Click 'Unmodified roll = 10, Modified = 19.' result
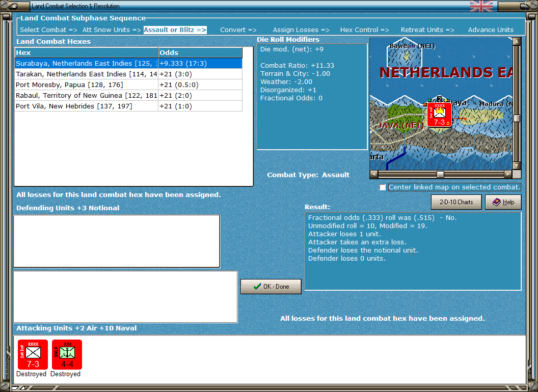 point(367,226)
